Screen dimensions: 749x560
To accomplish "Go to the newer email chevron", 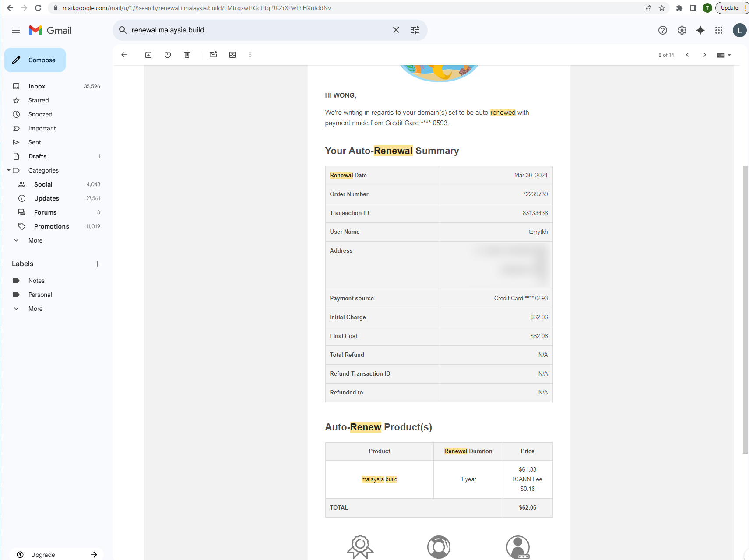I will [687, 55].
